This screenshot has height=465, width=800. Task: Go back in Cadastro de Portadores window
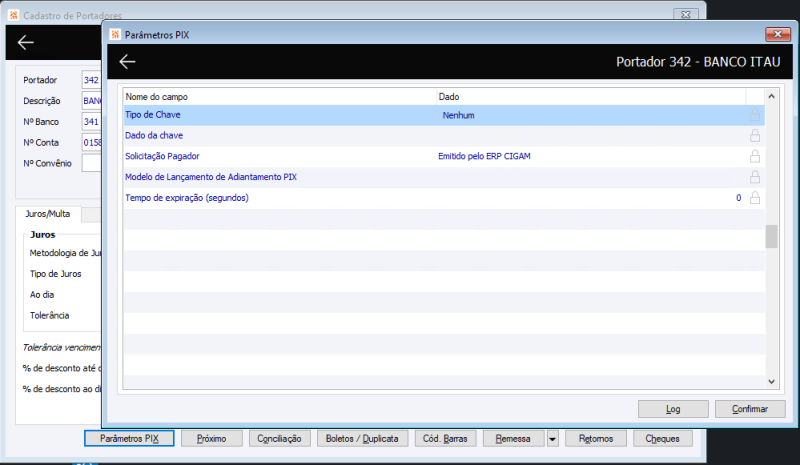(x=26, y=42)
